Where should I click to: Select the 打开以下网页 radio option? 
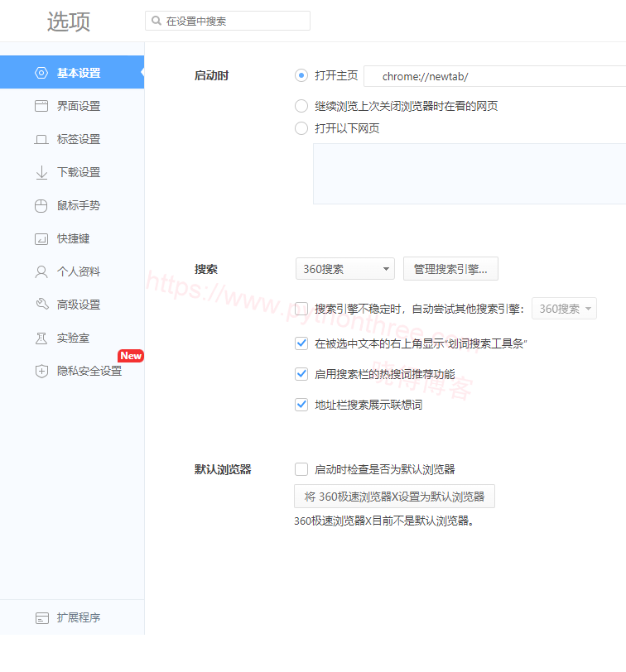point(301,128)
